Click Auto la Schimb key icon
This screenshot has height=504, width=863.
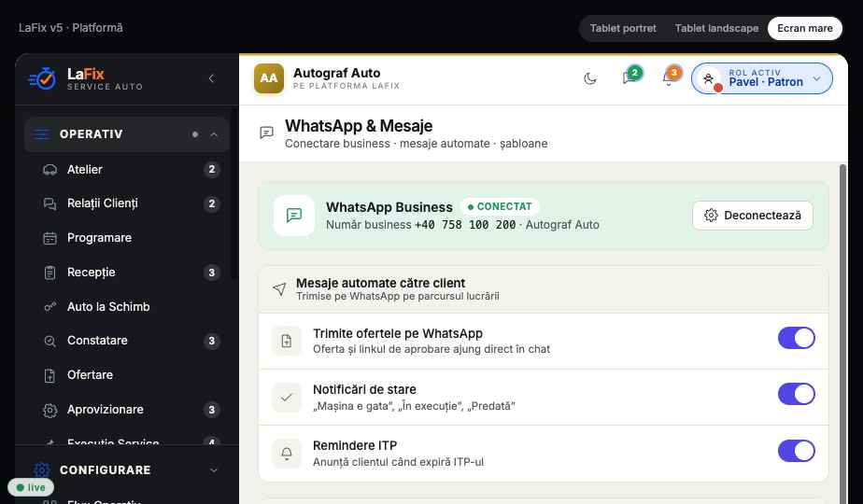50,306
